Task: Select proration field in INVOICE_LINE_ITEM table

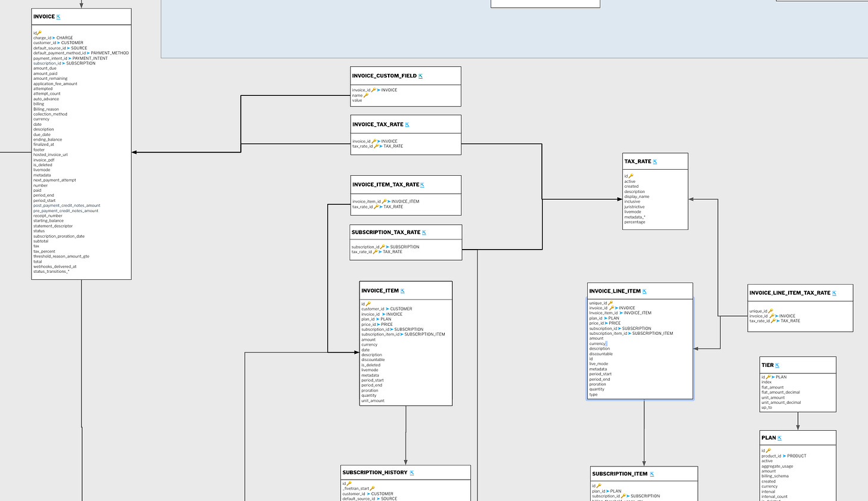Action: coord(598,384)
